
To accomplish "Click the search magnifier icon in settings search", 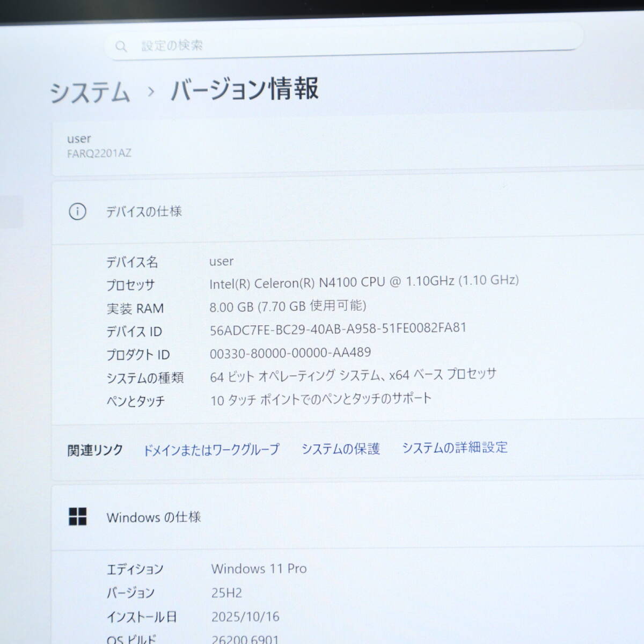I will [121, 46].
